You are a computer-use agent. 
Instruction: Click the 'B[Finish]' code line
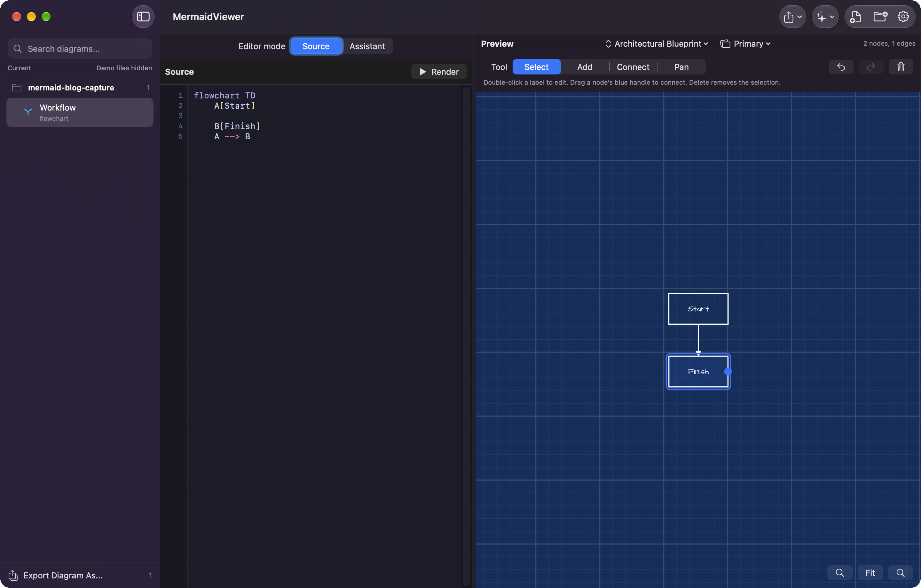click(x=237, y=126)
